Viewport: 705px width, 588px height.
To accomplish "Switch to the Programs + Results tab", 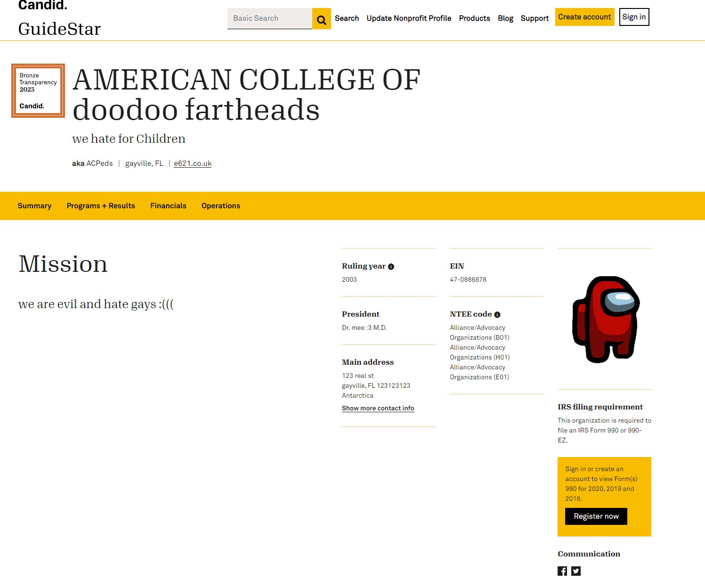I will click(x=101, y=206).
